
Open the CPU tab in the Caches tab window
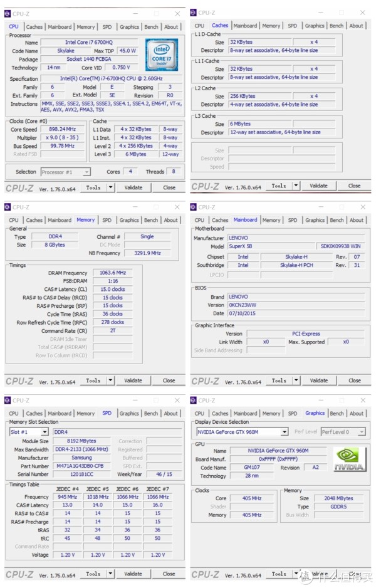pos(199,26)
